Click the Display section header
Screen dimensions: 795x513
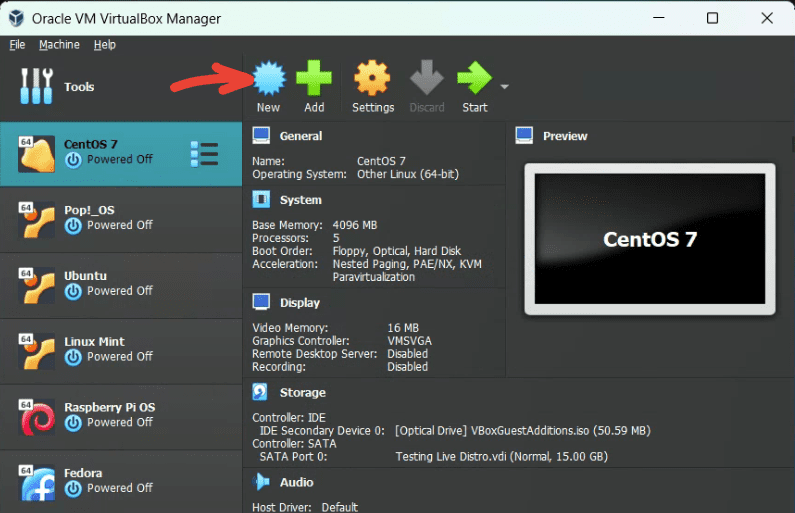300,303
